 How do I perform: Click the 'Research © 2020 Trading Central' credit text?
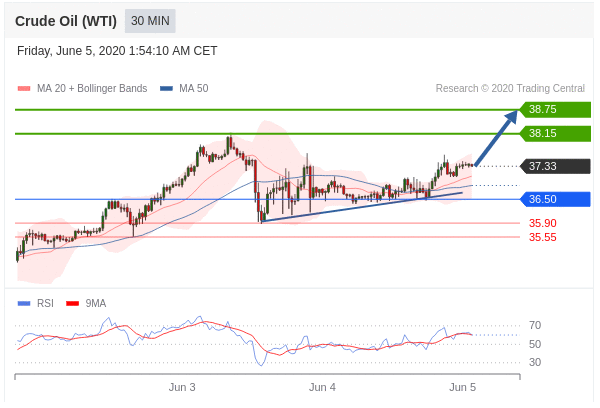click(x=510, y=88)
